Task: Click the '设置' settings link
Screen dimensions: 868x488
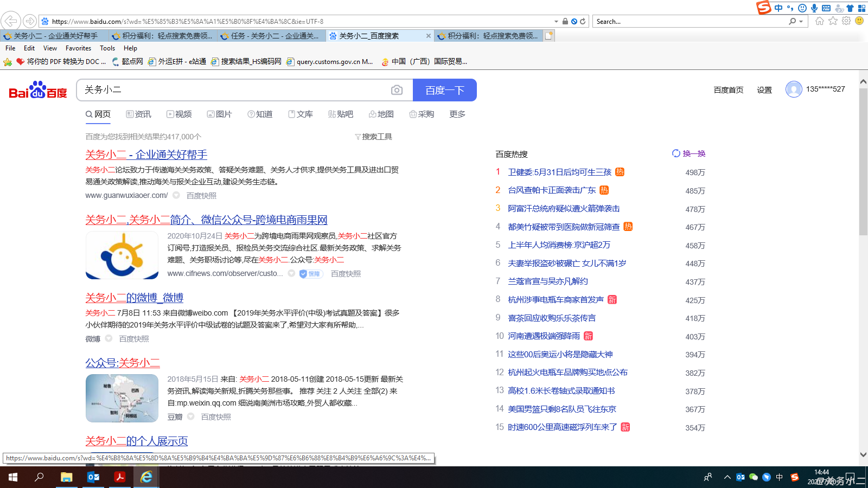Action: (764, 90)
